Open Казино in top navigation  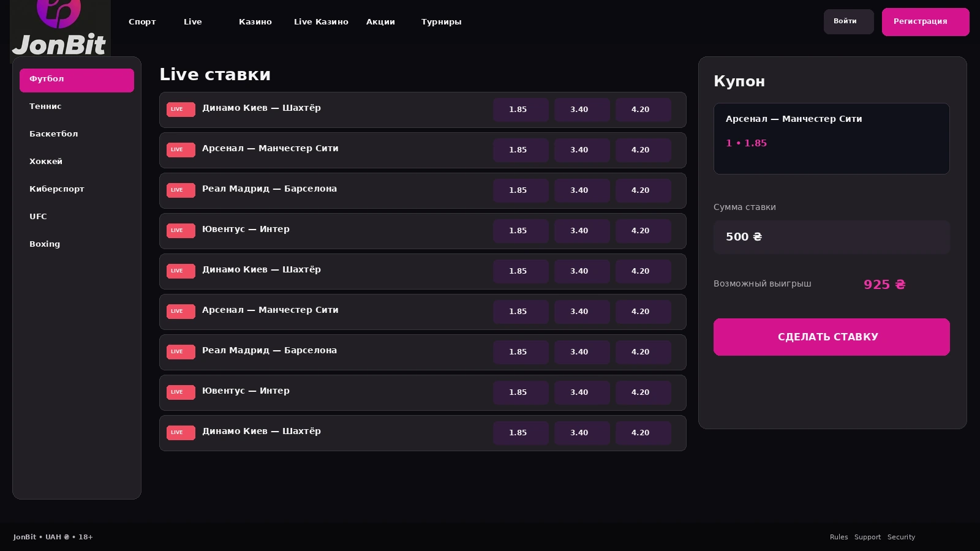255,22
